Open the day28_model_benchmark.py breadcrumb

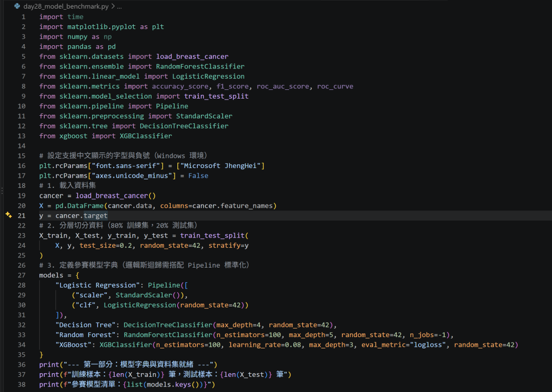point(66,6)
